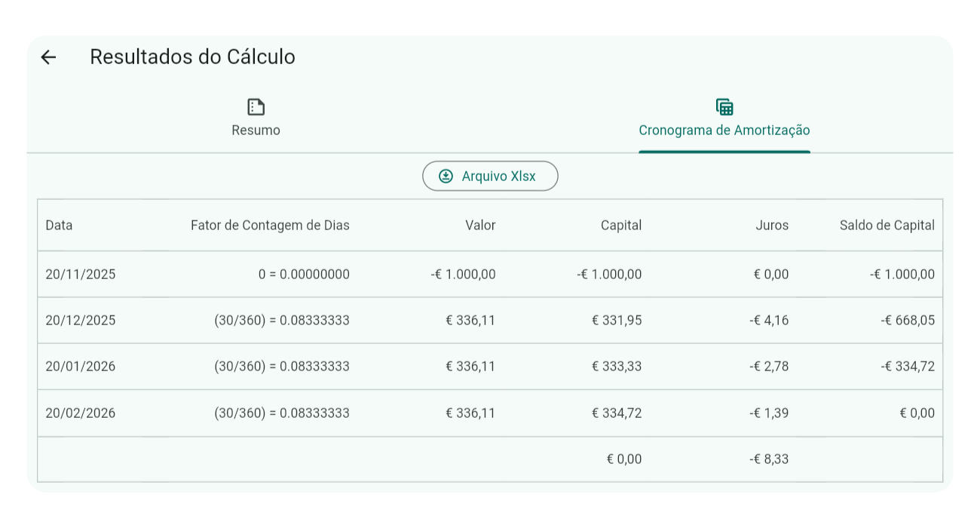980x528 pixels.
Task: Select the Juros column header
Action: coord(772,226)
